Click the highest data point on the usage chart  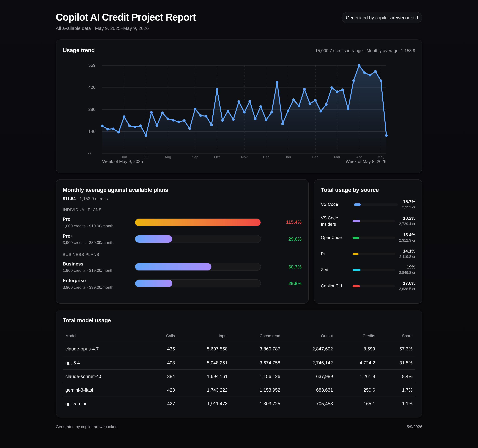point(359,65)
